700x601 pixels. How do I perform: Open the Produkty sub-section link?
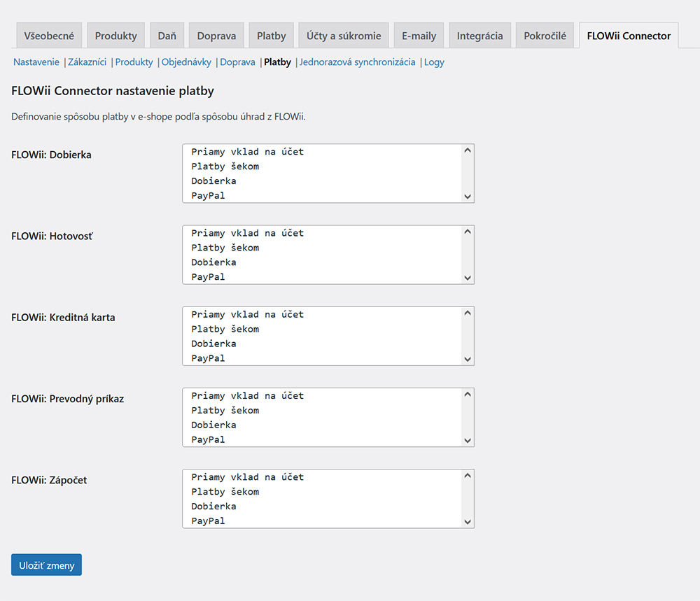tap(134, 62)
